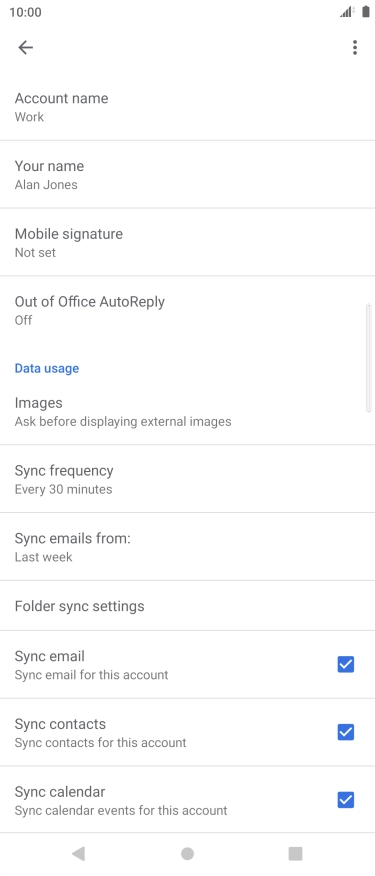Tap the recent apps square button
The width and height of the screenshot is (375, 876).
pos(295,853)
